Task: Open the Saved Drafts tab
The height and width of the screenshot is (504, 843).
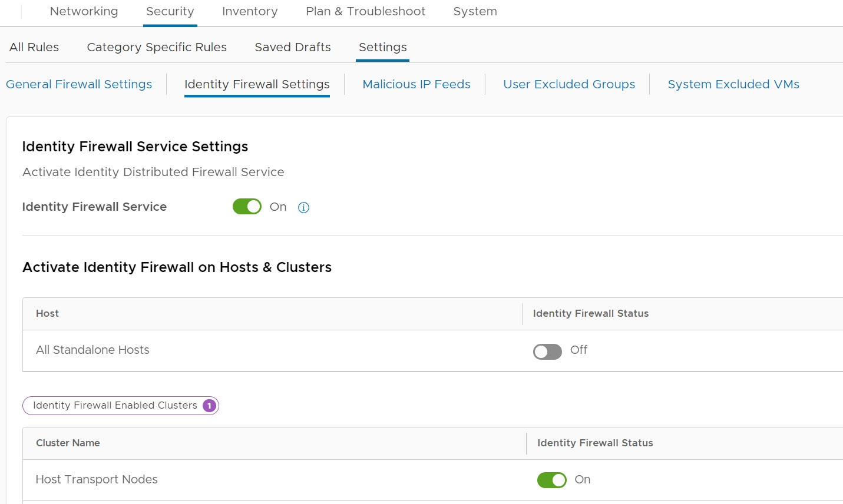Action: pyautogui.click(x=293, y=47)
